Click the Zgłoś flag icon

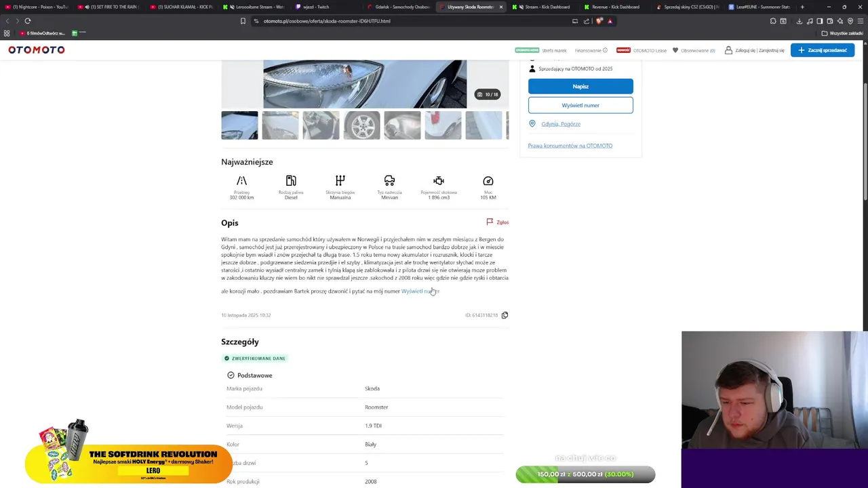[x=490, y=222]
